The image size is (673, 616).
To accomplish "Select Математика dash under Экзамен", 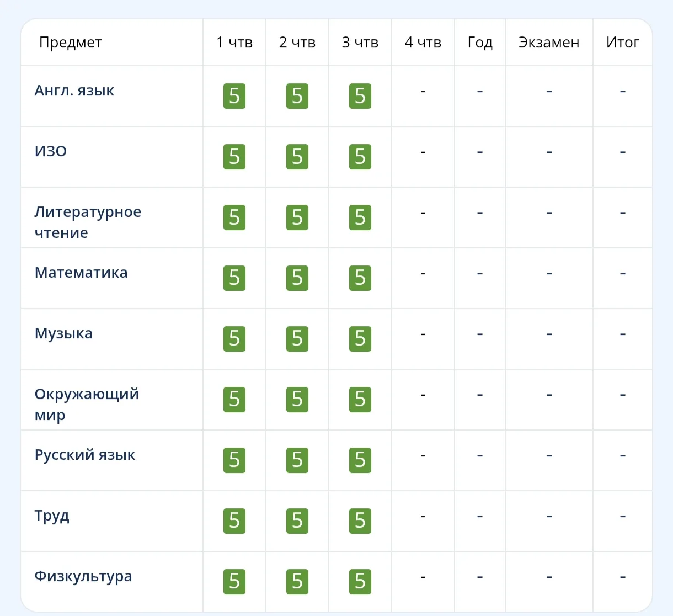I will tap(549, 273).
